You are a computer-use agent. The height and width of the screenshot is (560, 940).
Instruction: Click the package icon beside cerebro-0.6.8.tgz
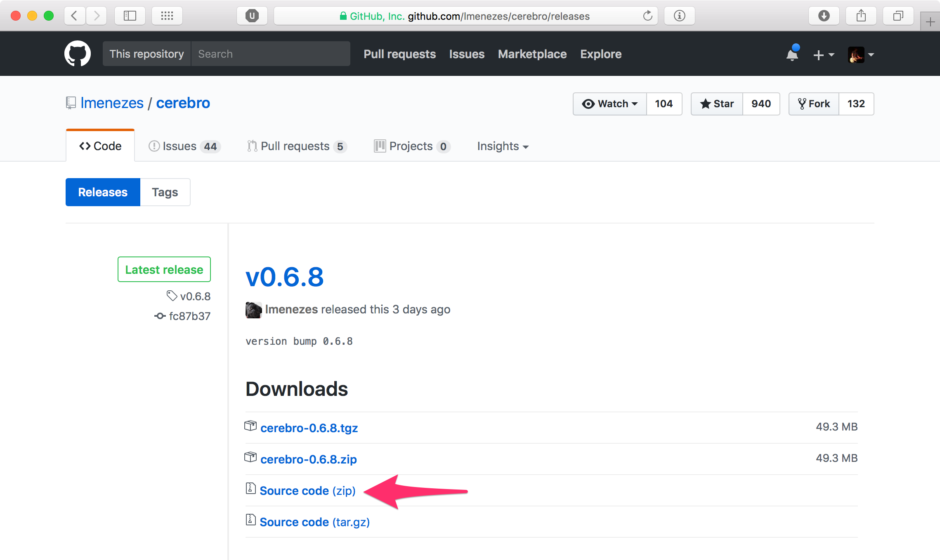tap(250, 426)
